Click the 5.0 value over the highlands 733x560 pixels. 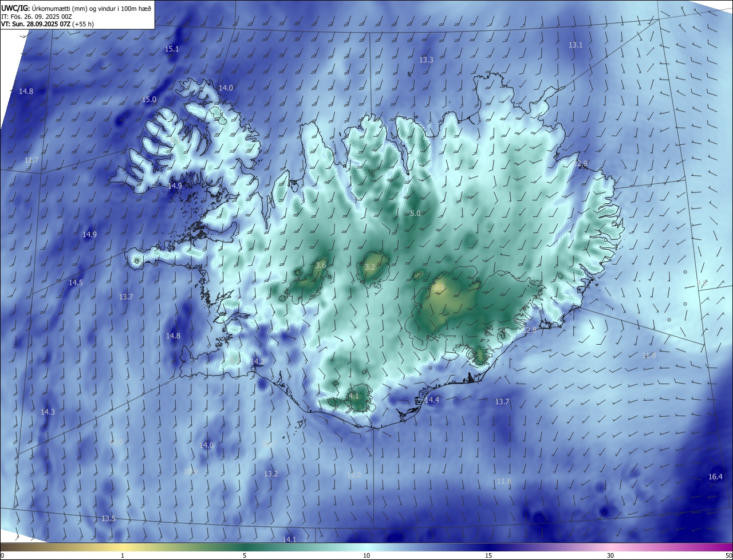click(x=415, y=214)
